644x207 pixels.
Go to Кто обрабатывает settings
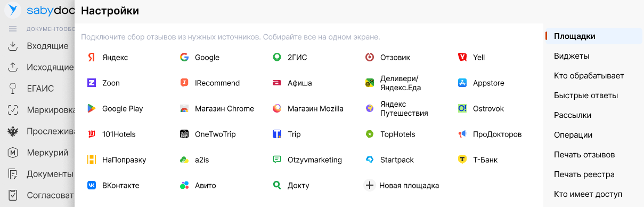click(x=589, y=76)
